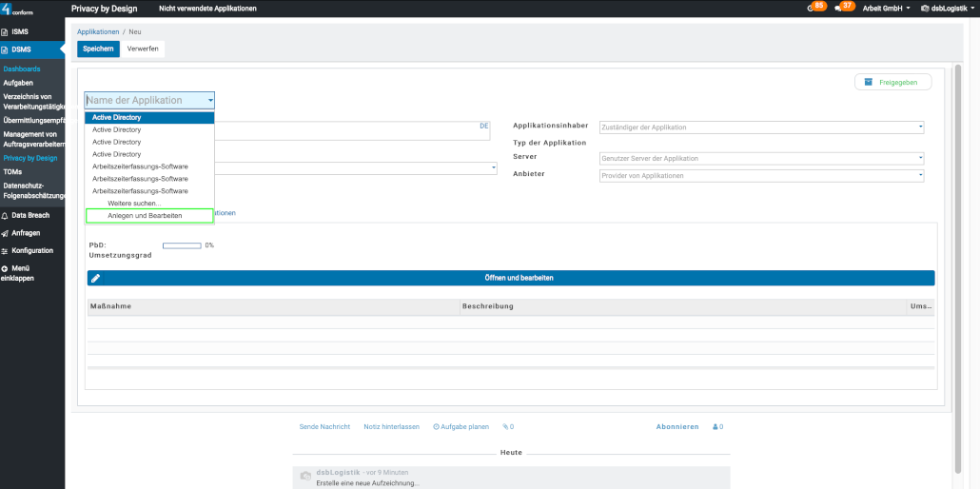The image size is (980, 489).
Task: Toggle the Freigegeben status button
Action: pos(892,82)
